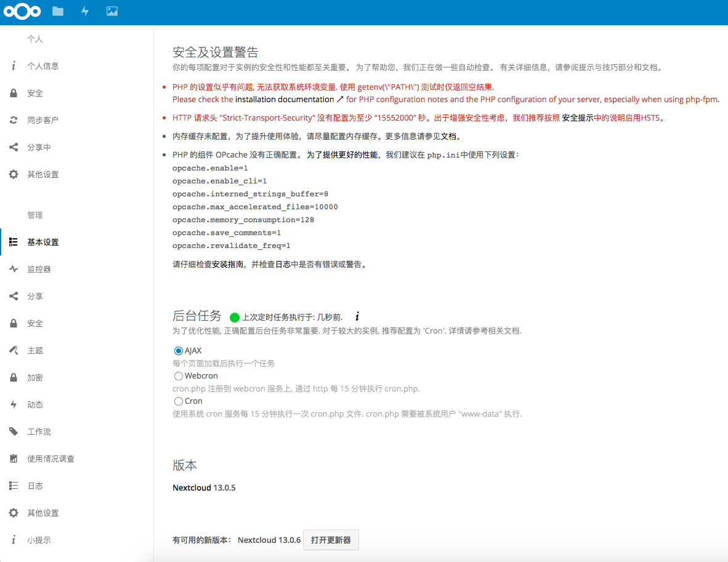
Task: Click opcache.max_accelerated_files=10000 line
Action: 255,207
